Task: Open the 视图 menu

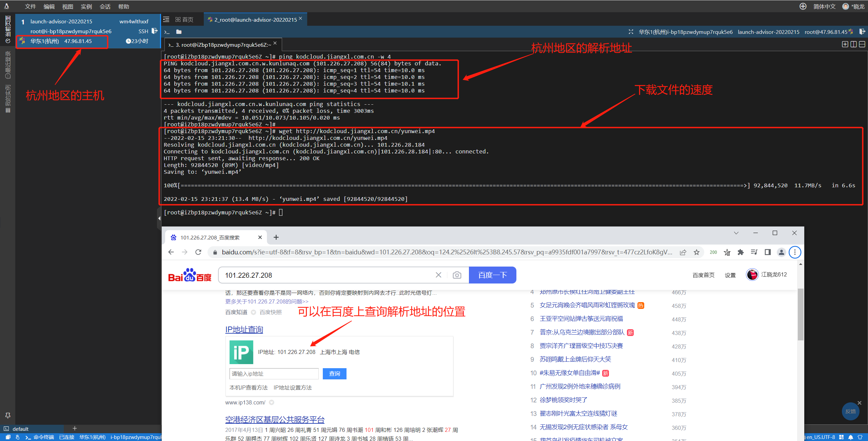Action: point(68,6)
